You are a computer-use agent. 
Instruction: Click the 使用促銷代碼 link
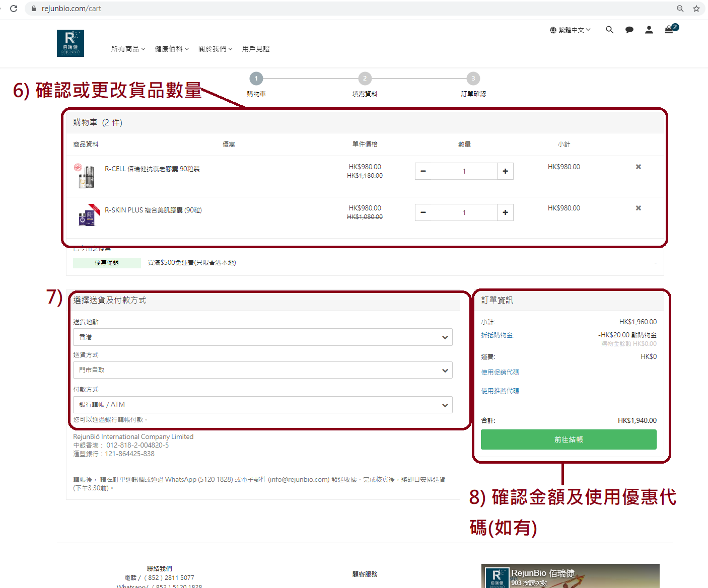pyautogui.click(x=500, y=373)
